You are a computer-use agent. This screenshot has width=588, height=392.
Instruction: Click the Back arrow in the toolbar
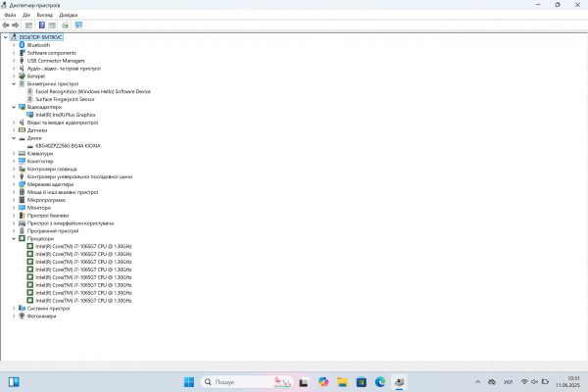tap(6, 25)
